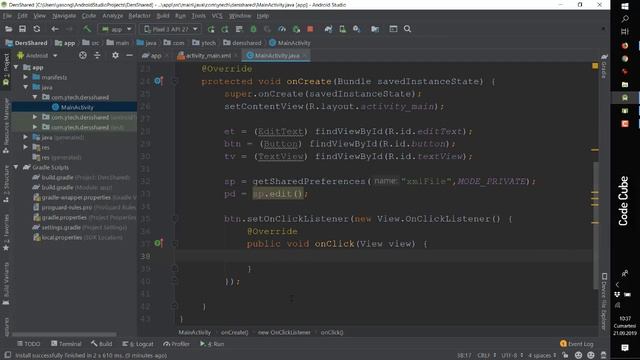Toggle tool window quick access in status bar
This screenshot has width=640, height=360.
(x=7, y=356)
